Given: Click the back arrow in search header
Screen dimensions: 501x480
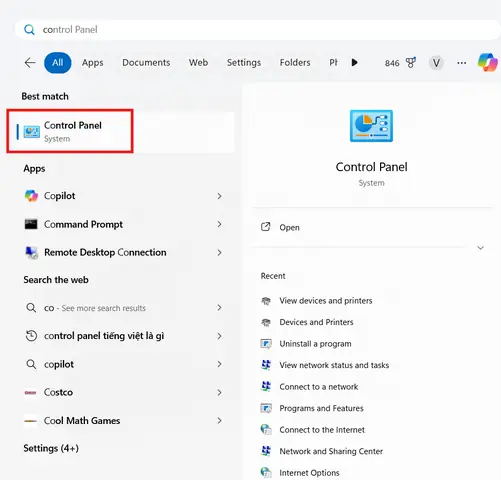Looking at the screenshot, I should (x=30, y=63).
